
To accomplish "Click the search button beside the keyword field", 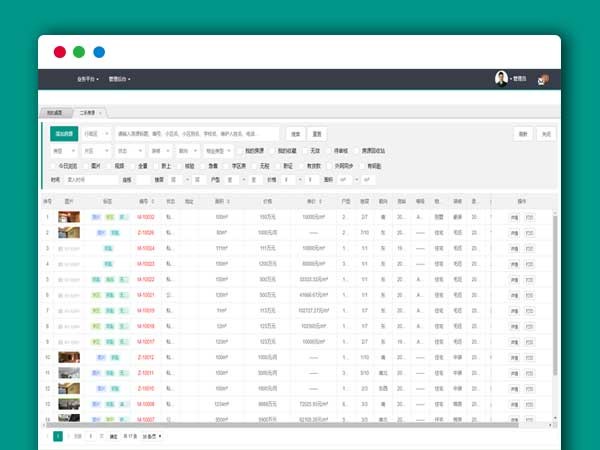I will pos(295,133).
